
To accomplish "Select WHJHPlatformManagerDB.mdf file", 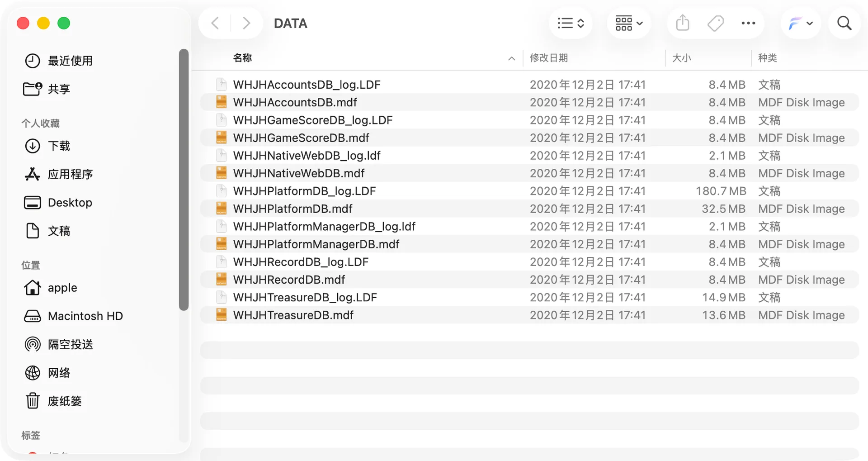I will [529, 244].
